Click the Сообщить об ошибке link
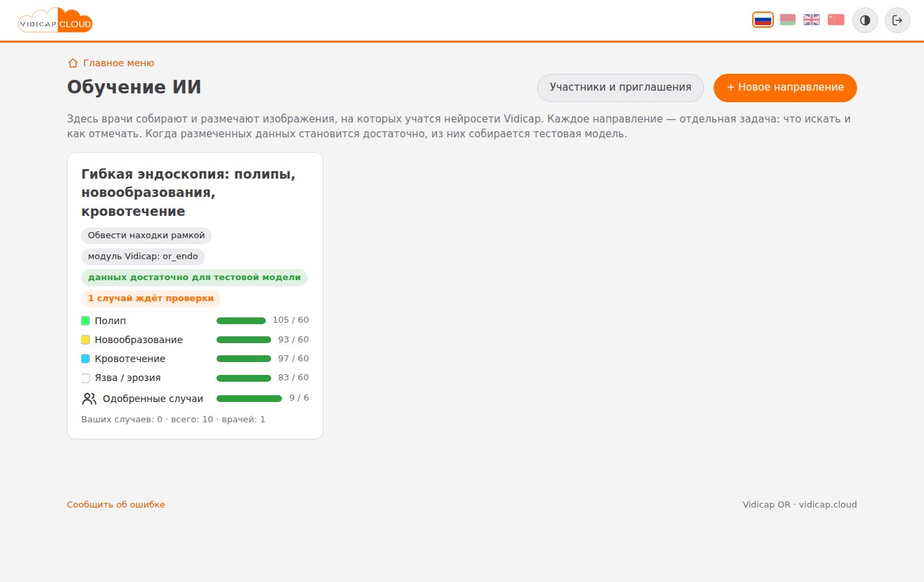 (116, 505)
